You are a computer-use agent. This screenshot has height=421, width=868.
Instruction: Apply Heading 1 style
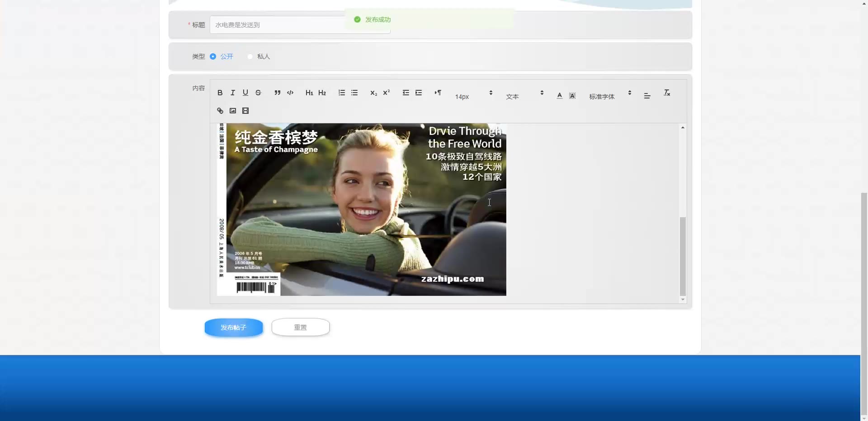pyautogui.click(x=309, y=93)
